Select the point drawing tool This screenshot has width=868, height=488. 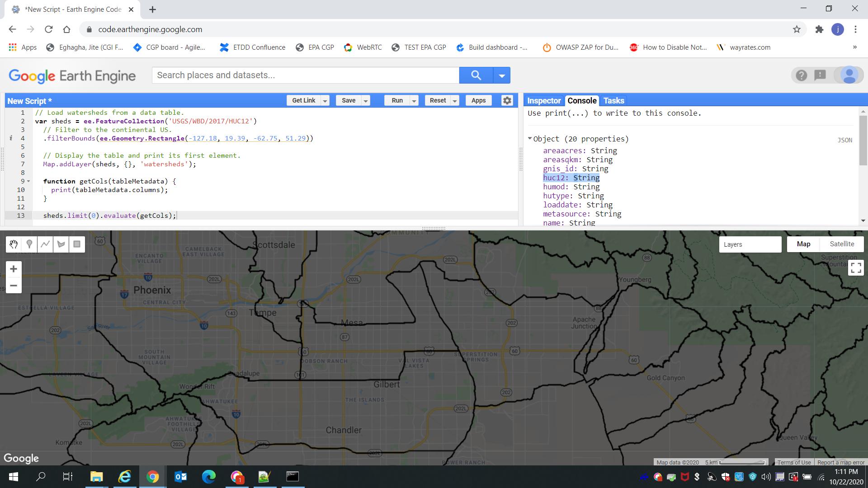(x=29, y=244)
